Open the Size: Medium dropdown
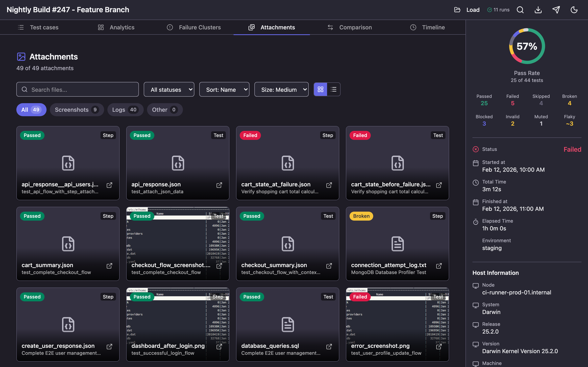Viewport: 588px width, 367px height. 281,89
